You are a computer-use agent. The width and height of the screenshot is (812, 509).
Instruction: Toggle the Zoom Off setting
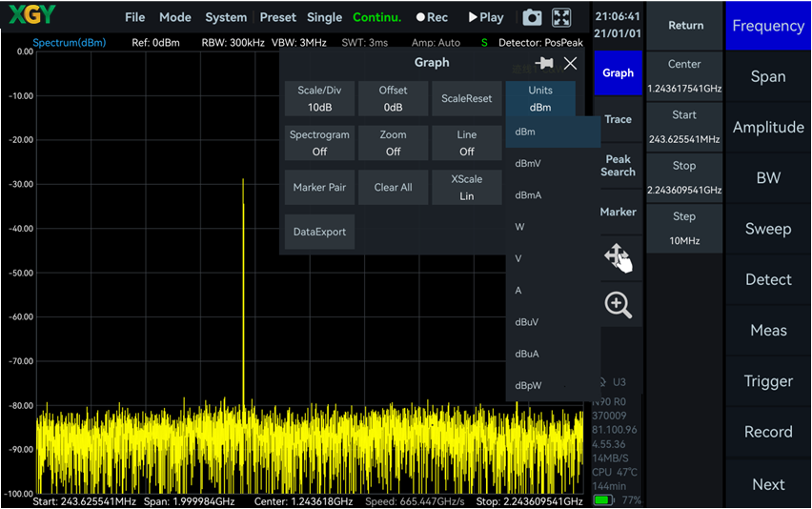click(393, 143)
